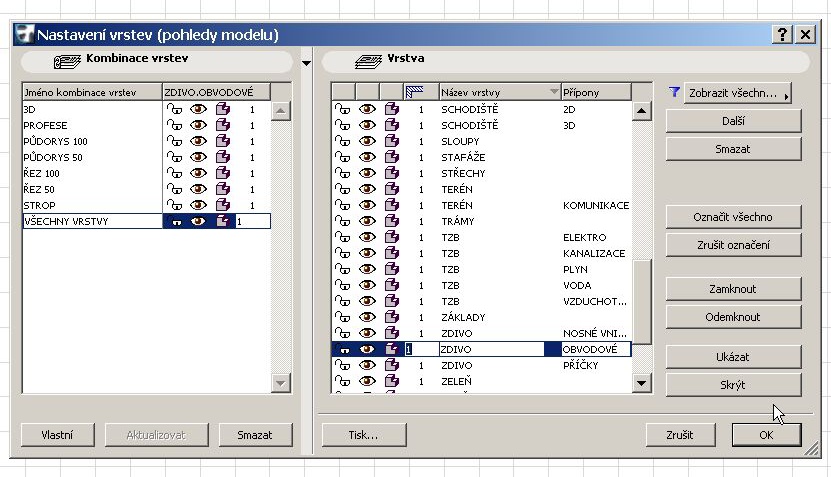This screenshot has height=477, width=831.
Task: Click the Označit všechno button
Action: pyautogui.click(x=733, y=217)
